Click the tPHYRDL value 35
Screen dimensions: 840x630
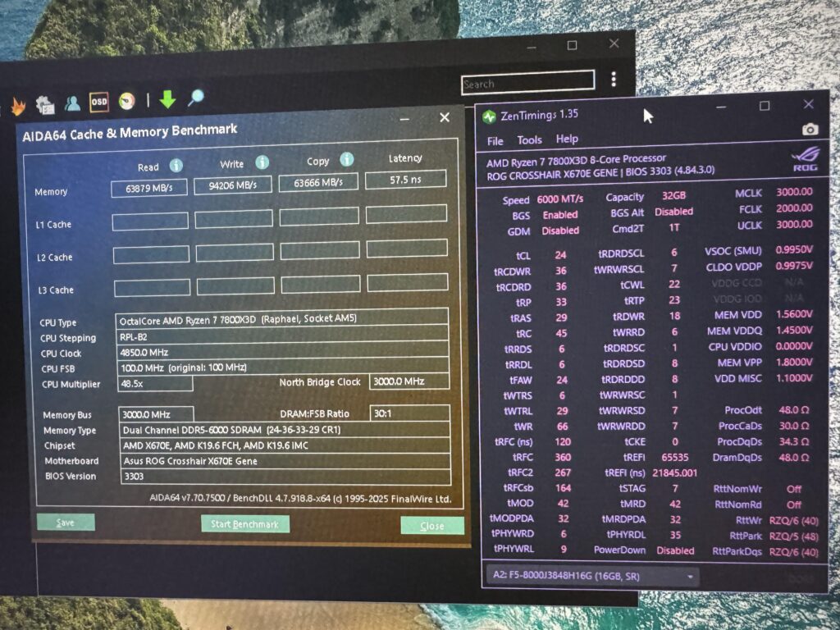coord(675,535)
